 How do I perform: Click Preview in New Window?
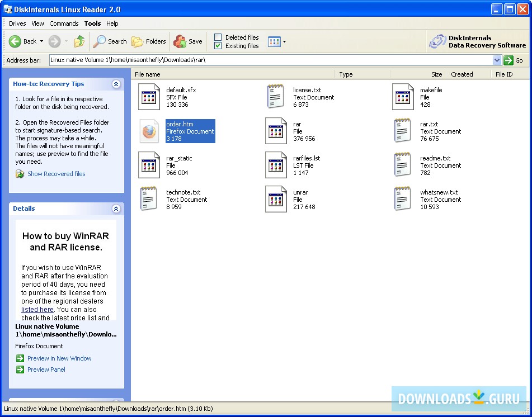pos(59,358)
